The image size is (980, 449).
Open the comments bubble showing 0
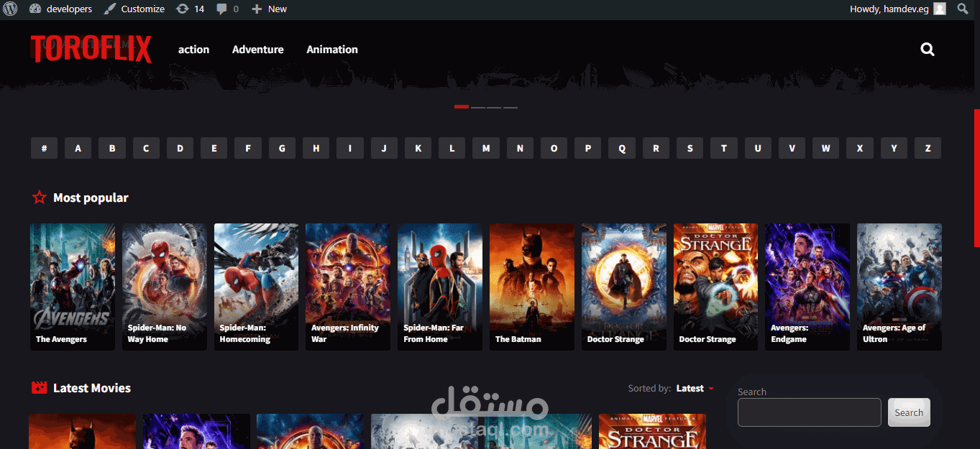[x=227, y=9]
